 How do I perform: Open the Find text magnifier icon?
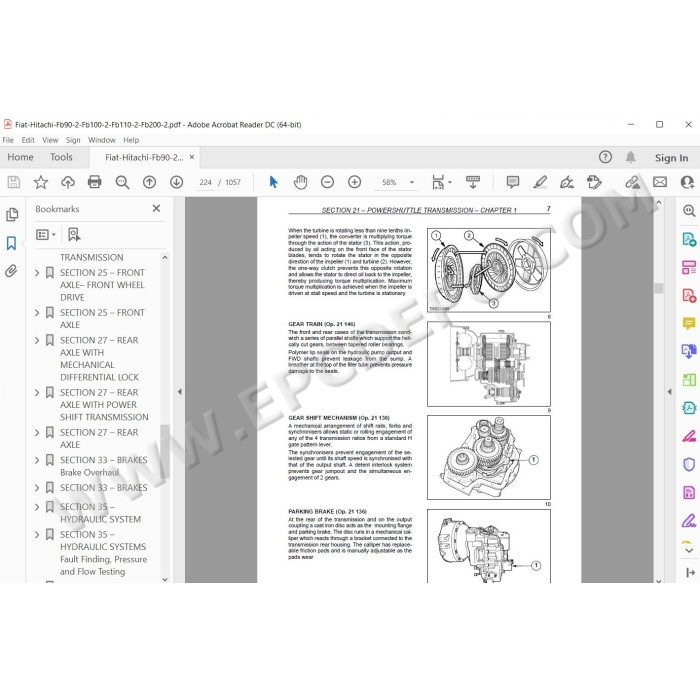pyautogui.click(x=122, y=182)
